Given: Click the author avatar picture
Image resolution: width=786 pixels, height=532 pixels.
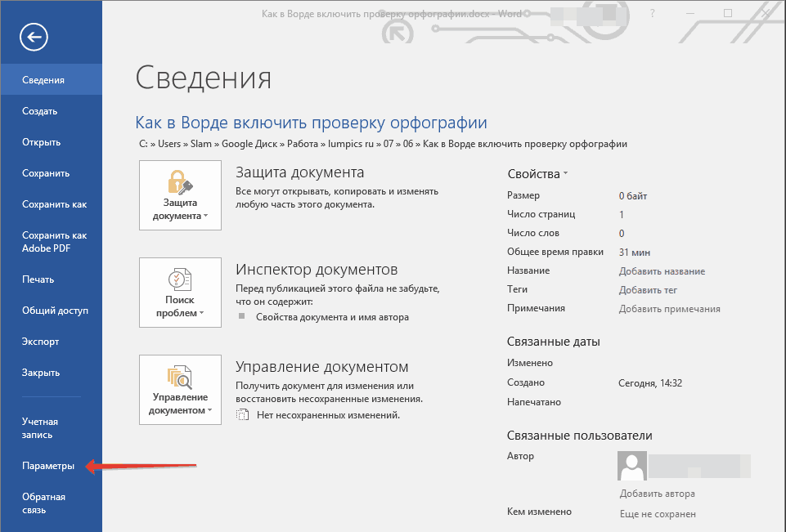Looking at the screenshot, I should 632,466.
